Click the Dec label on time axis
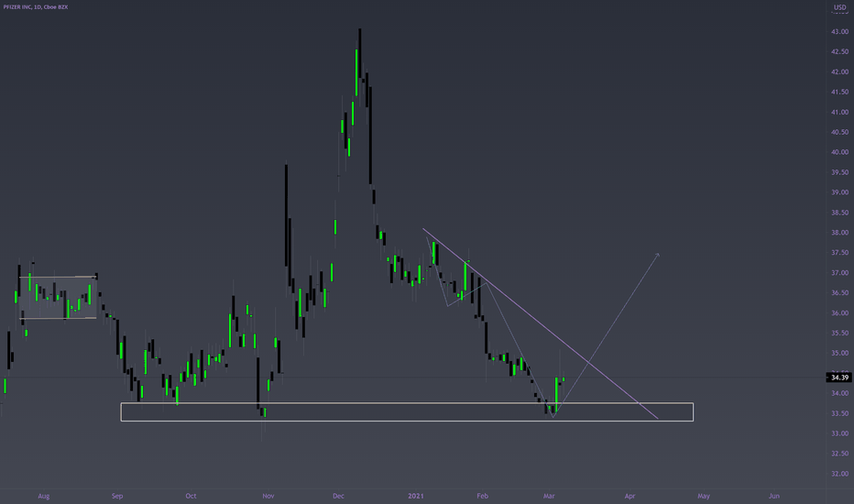This screenshot has width=854, height=504. 338,497
